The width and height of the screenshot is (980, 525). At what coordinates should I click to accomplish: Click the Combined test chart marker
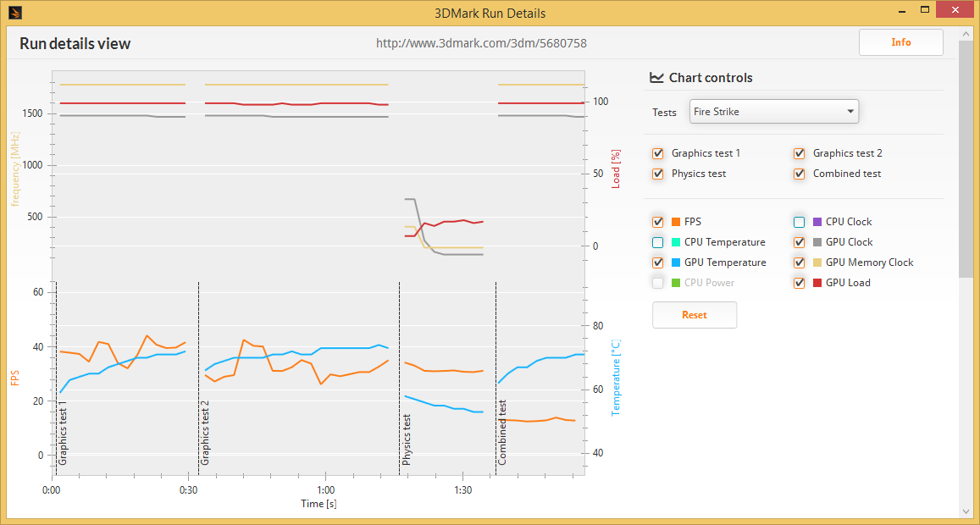502,433
